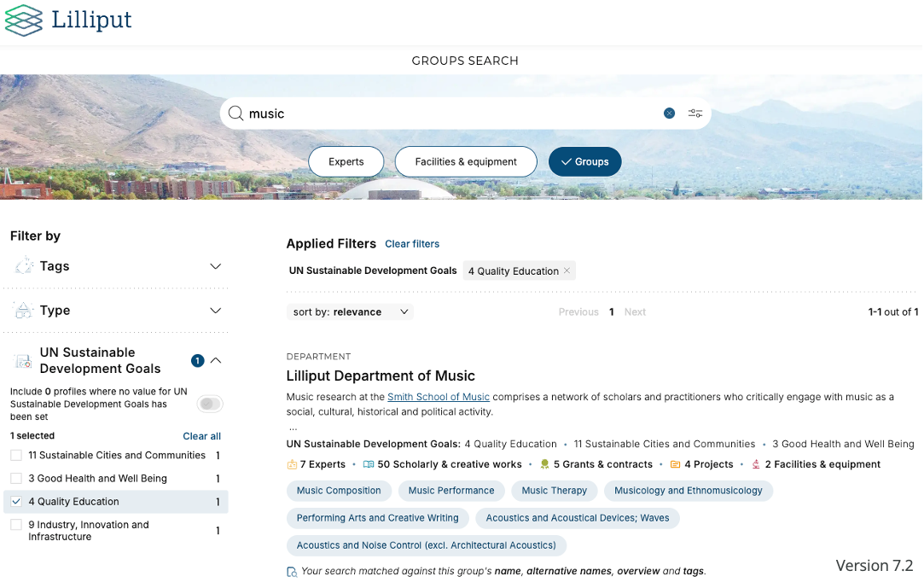Screen dimensions: 924x588
Task: Uncheck the 4 Quality Education checkbox
Action: click(x=16, y=502)
